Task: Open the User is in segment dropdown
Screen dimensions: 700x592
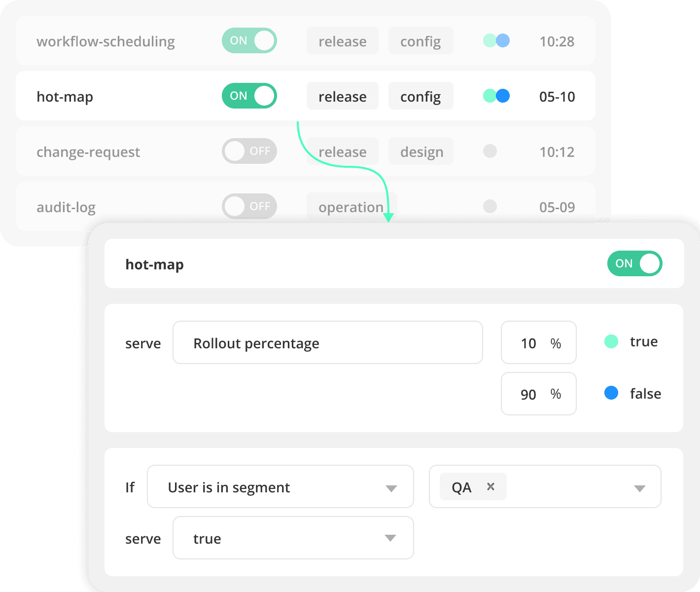Action: tap(280, 487)
